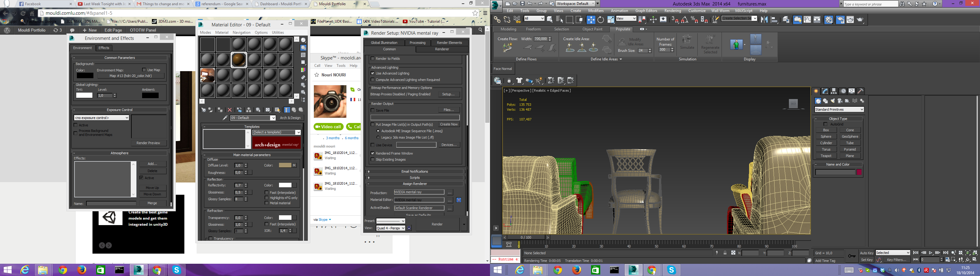Expand the Define Idle Areas panel arrow
This screenshot has height=276, width=980.
tap(621, 59)
